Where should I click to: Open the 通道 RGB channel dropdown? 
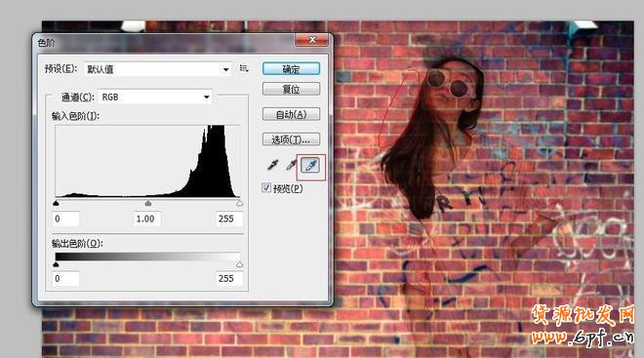coord(155,97)
